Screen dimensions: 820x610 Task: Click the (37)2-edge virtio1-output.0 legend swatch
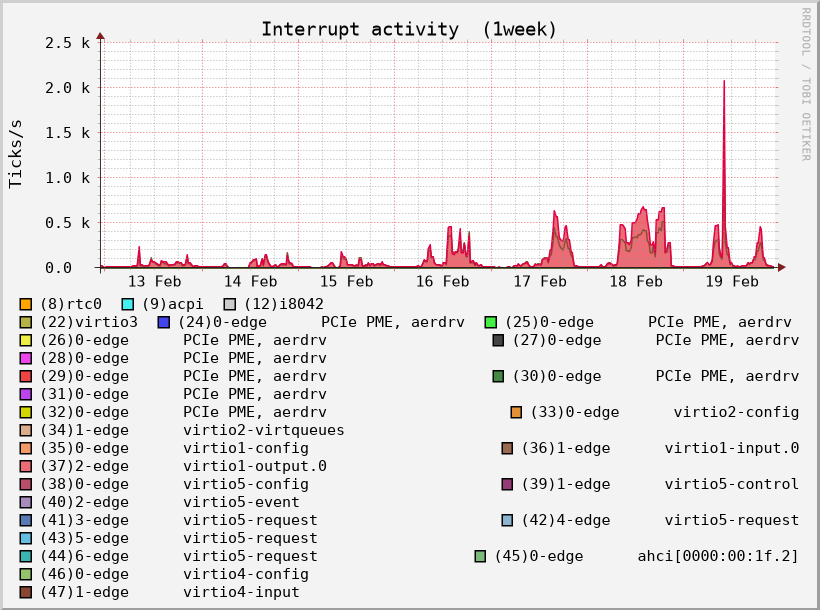pos(26,466)
